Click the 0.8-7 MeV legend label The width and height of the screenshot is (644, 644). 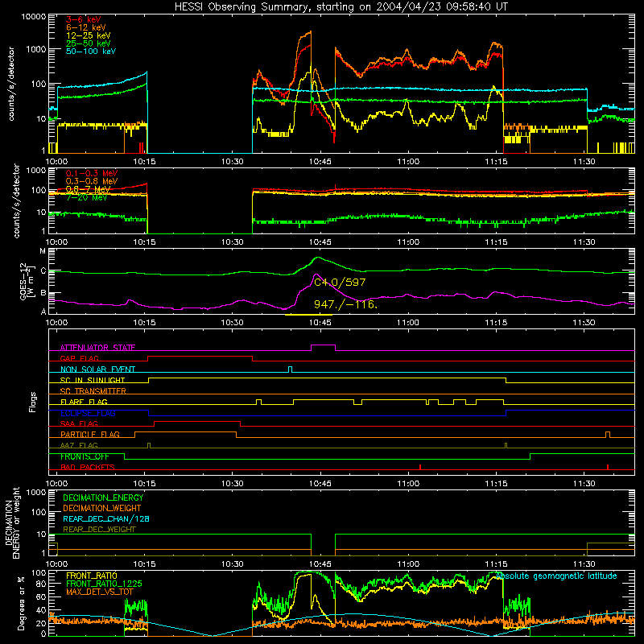(89, 189)
